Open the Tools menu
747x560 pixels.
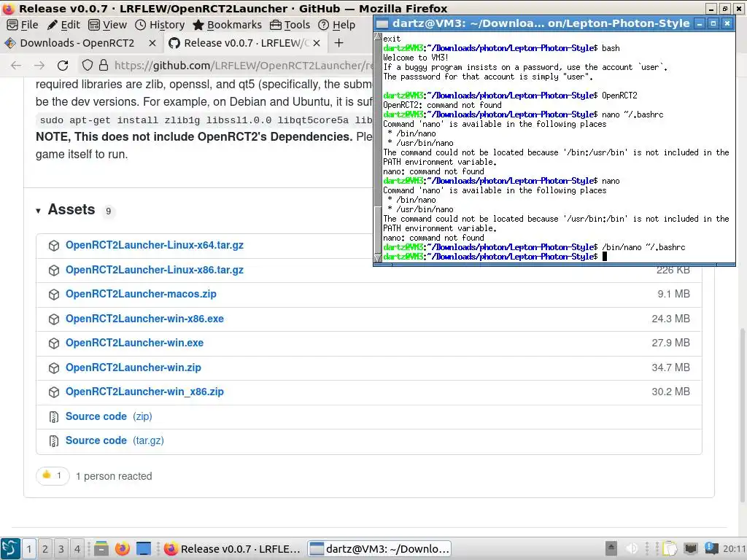point(290,25)
